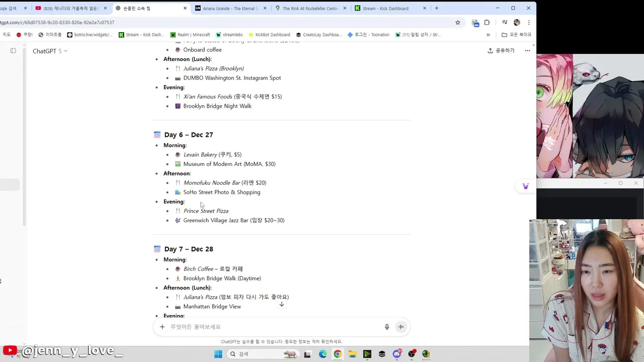Open the green play-arrow app on taskbar
This screenshot has height=362, width=644.
pyautogui.click(x=367, y=354)
